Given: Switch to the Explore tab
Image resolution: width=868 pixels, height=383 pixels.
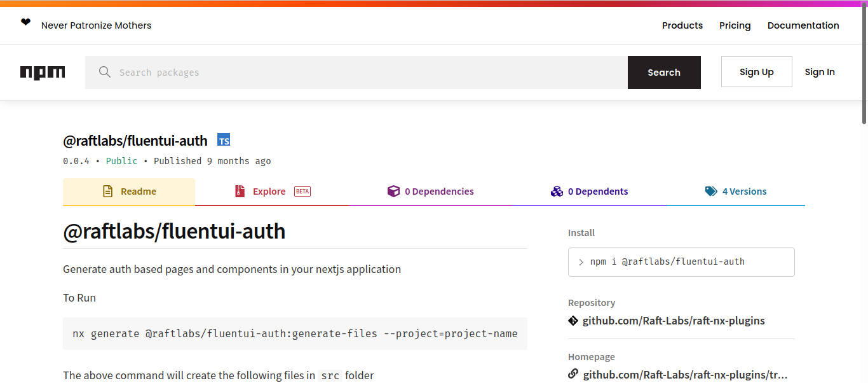Looking at the screenshot, I should click(x=272, y=191).
